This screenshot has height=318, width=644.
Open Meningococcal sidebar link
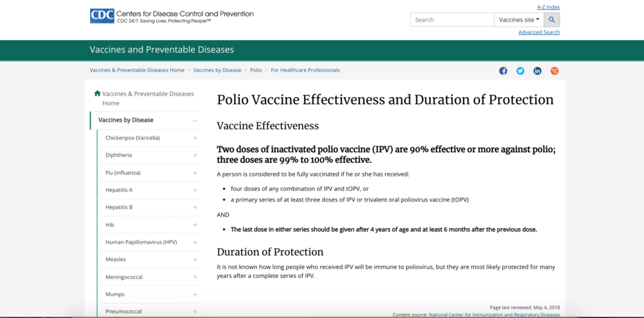tap(124, 277)
